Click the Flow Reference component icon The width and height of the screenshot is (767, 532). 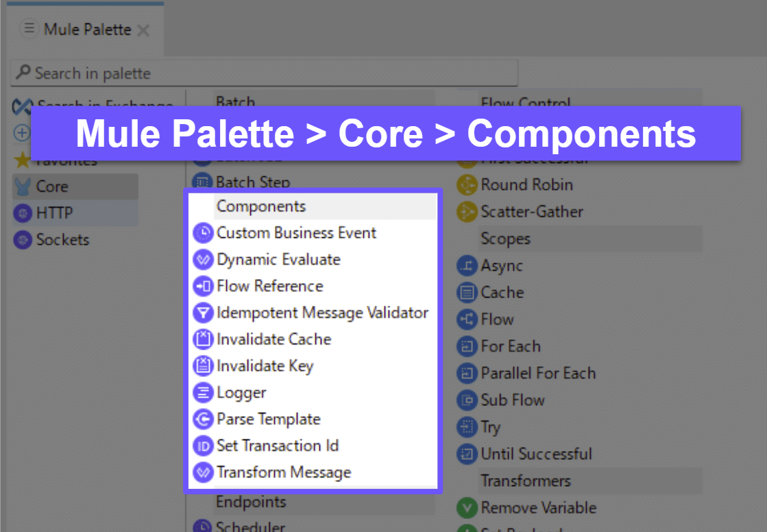tap(203, 286)
